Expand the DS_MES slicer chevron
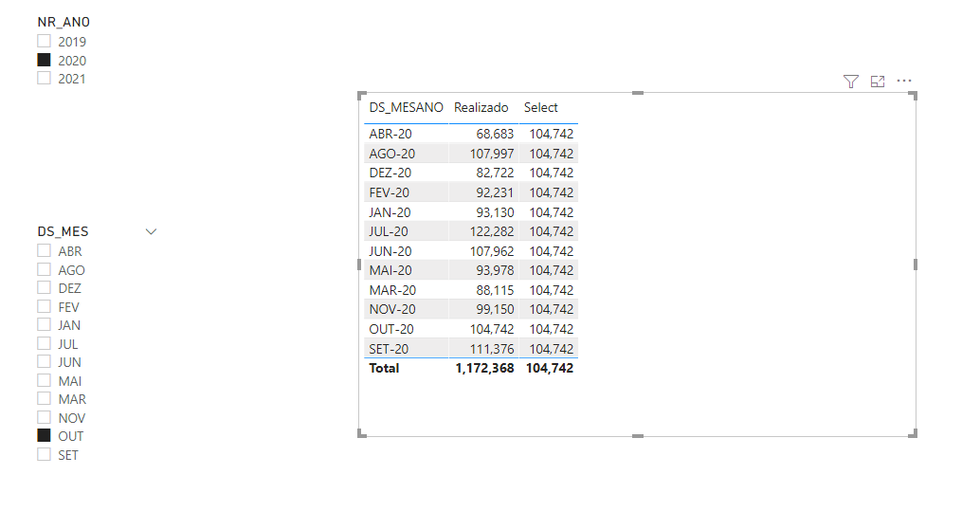980x511 pixels. point(151,231)
